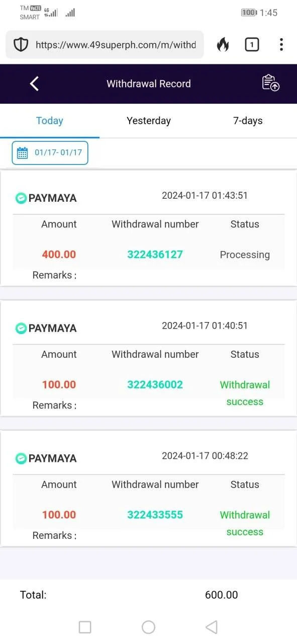Viewport: 297px width, 644px height.
Task: Select withdrawal number 322436127
Action: [155, 255]
